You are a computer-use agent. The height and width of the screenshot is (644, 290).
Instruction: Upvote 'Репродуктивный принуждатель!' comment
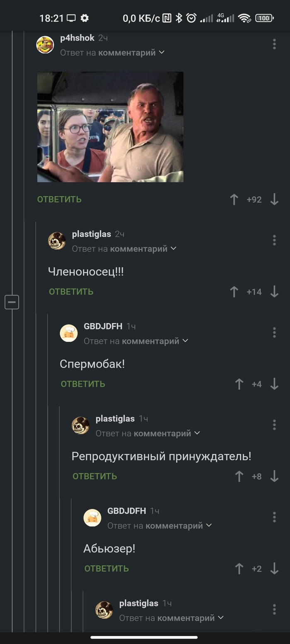tap(239, 476)
